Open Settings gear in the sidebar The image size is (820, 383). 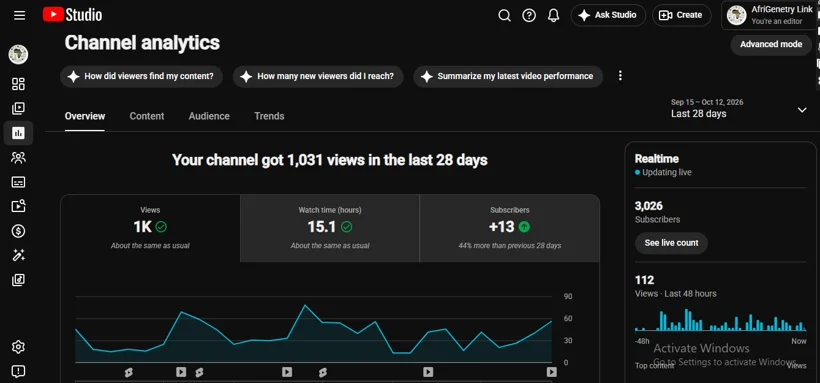pyautogui.click(x=18, y=347)
